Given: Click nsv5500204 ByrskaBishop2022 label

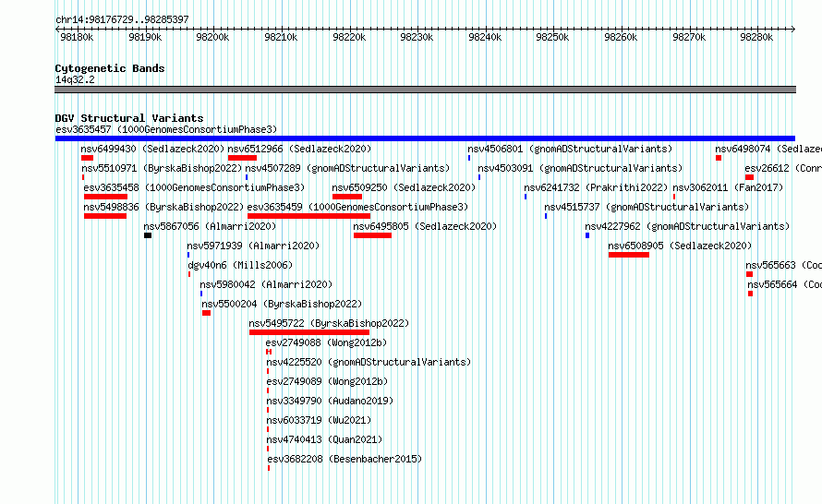Looking at the screenshot, I should tap(282, 304).
